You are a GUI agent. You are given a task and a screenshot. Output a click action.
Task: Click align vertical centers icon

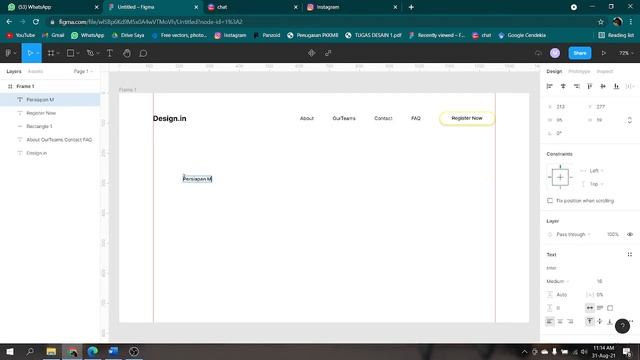click(603, 86)
